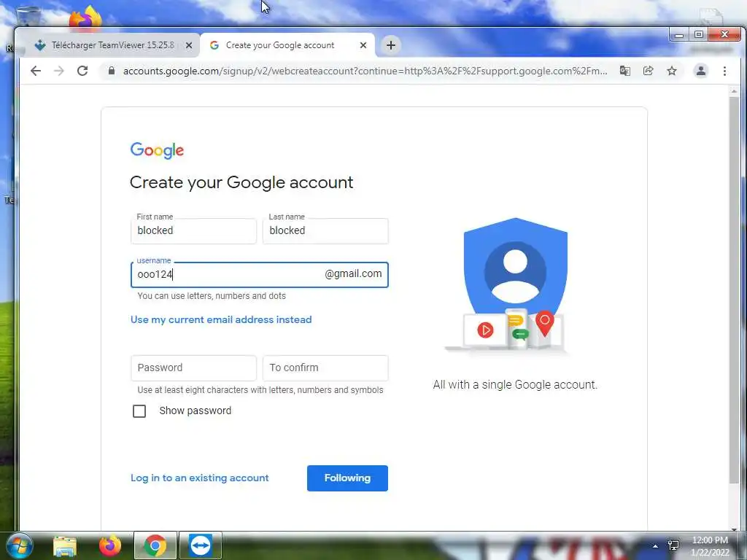Click the blue Following button
This screenshot has width=747, height=560.
347,478
